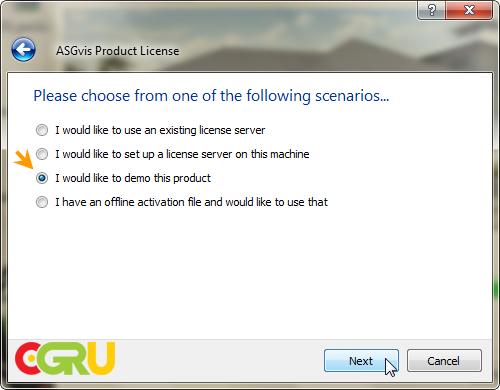Screen dimensions: 500x390
Task: Open help via the question mark button
Action: (x=431, y=10)
